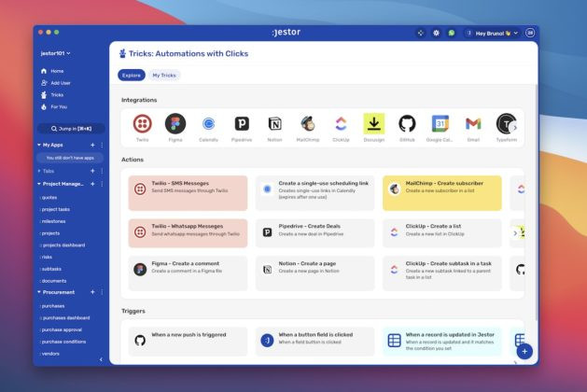Open the GitHub integration icon
587x392 pixels.
(407, 124)
